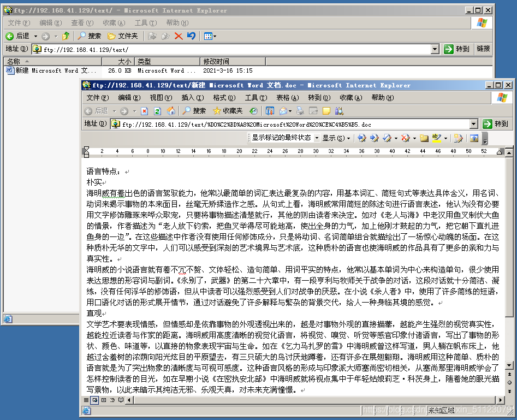517x420 pixels.
Task: Click Up one level folder icon
Action: tap(66, 36)
